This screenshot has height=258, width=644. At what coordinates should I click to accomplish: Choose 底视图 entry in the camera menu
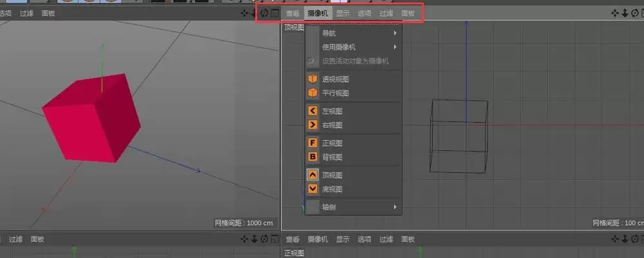point(353,189)
